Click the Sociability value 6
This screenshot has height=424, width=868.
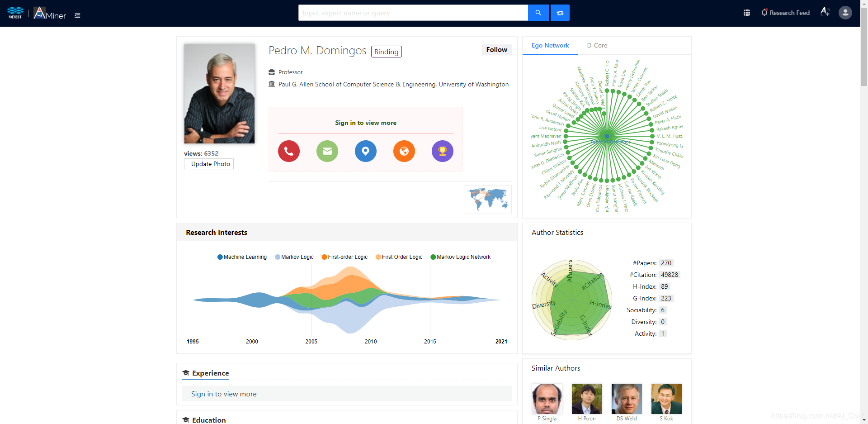point(663,310)
